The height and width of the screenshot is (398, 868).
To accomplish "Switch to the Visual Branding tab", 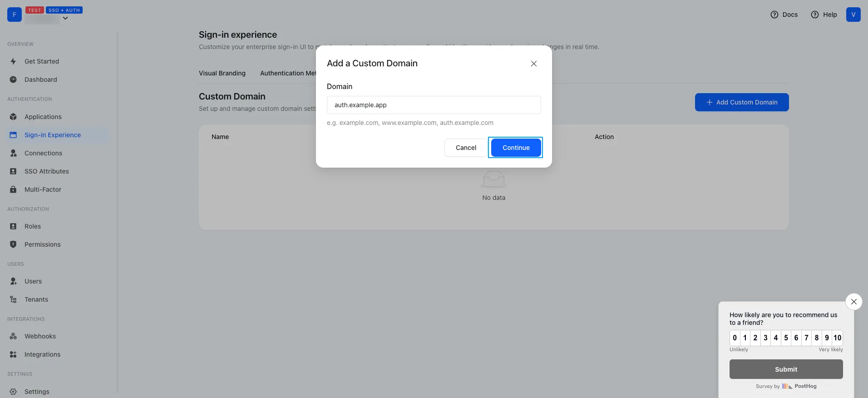I will click(x=222, y=73).
